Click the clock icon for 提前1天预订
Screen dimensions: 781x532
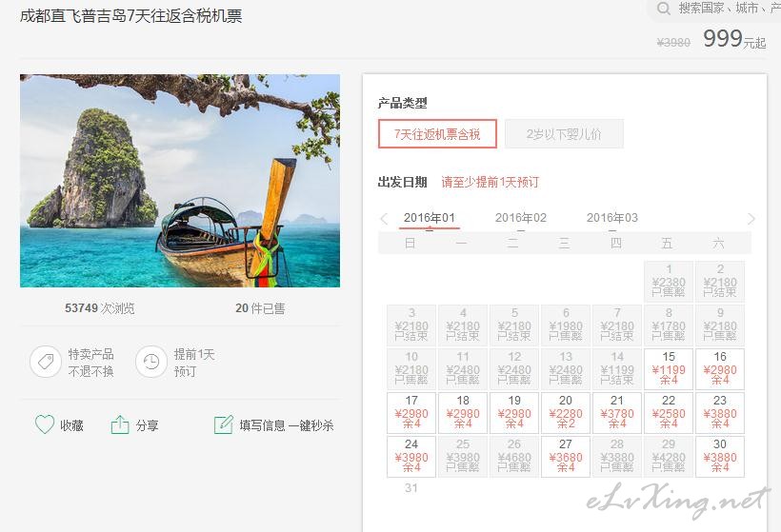click(150, 362)
